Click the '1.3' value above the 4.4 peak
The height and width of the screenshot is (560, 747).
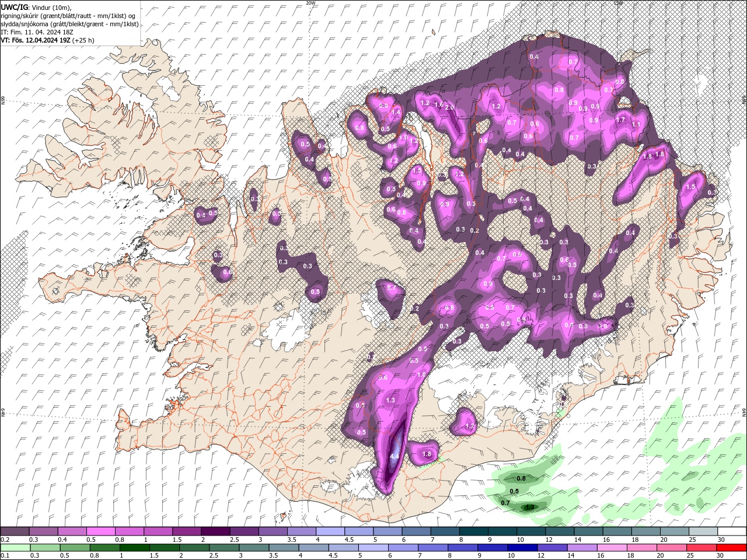390,400
